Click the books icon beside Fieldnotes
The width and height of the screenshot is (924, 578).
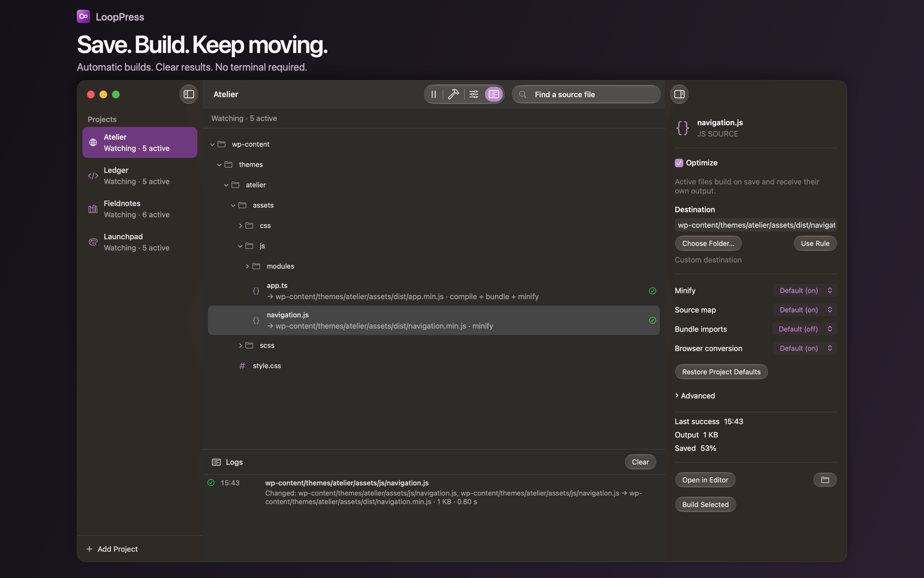[x=93, y=209]
